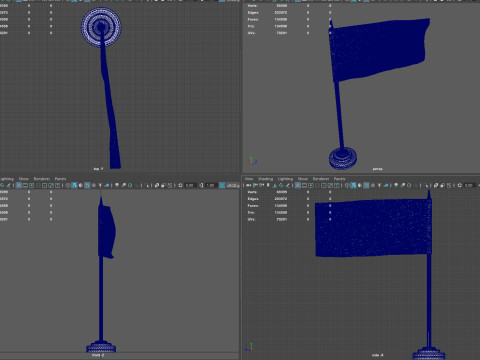Toggle X-Ray mode in side view toolbar

tap(436, 185)
